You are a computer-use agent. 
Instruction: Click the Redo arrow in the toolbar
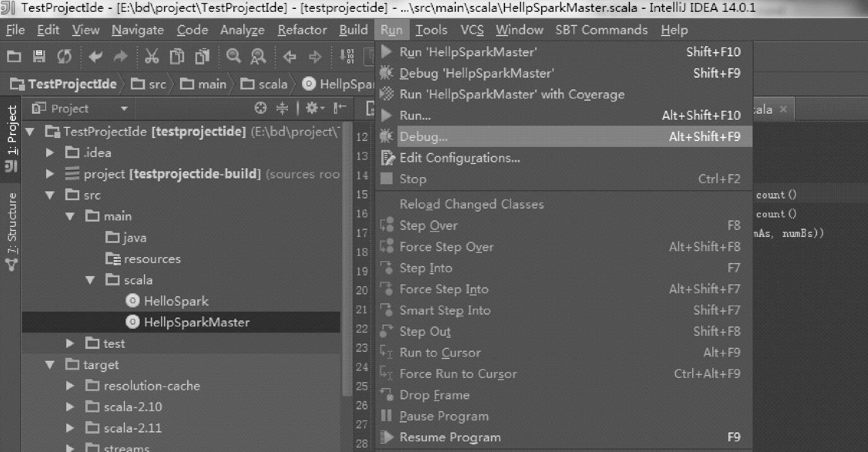tap(120, 57)
